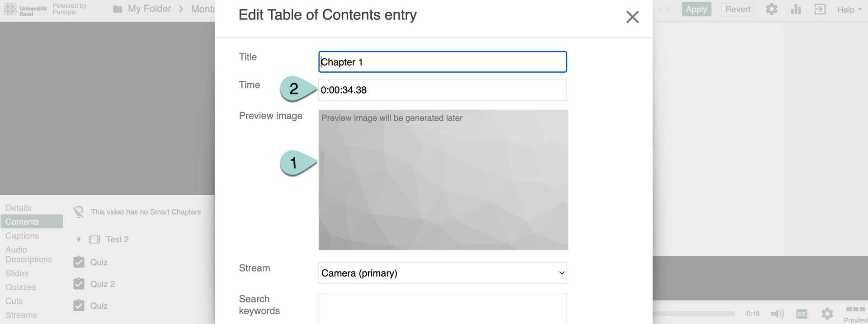Click into the Time input field

(442, 90)
